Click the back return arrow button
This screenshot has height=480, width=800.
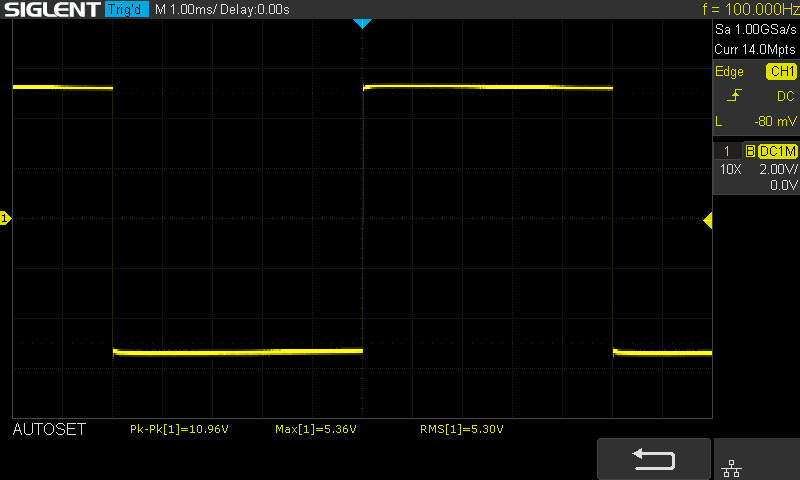tap(654, 459)
